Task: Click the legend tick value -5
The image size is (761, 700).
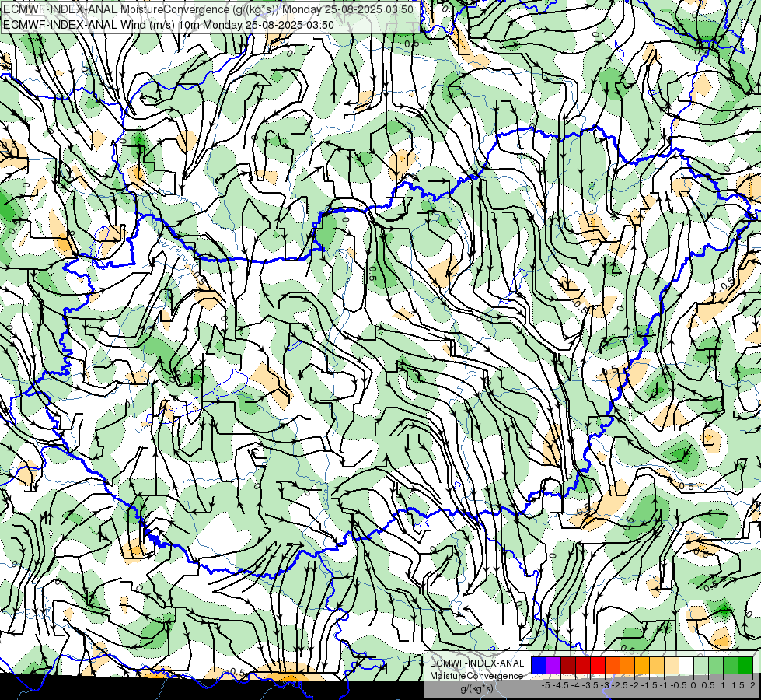Action: tap(546, 685)
